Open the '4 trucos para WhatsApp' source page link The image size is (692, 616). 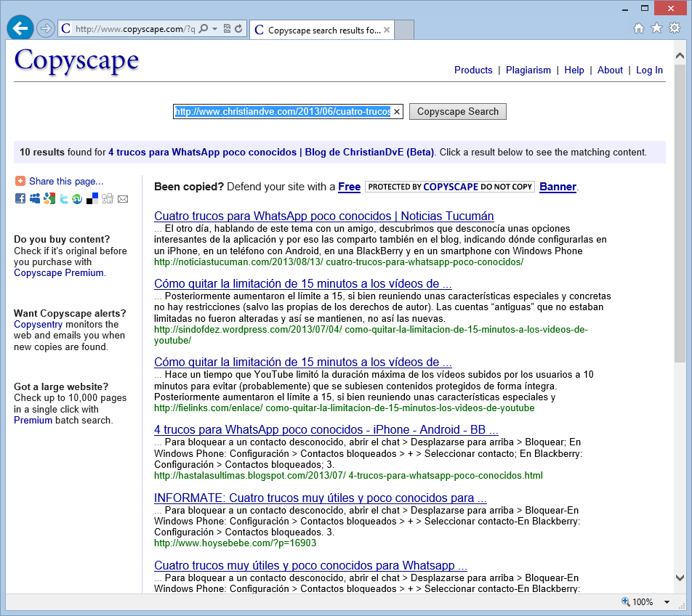point(271,152)
